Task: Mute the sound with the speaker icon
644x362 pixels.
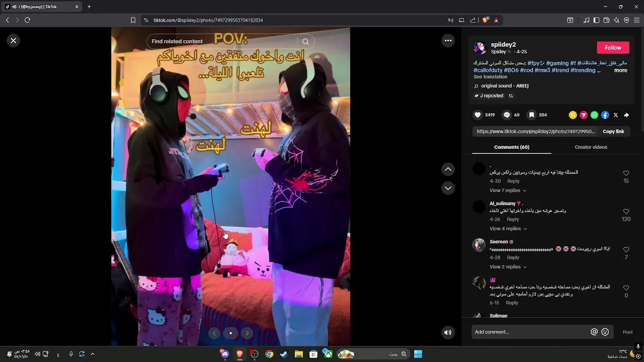Action: coord(448,332)
